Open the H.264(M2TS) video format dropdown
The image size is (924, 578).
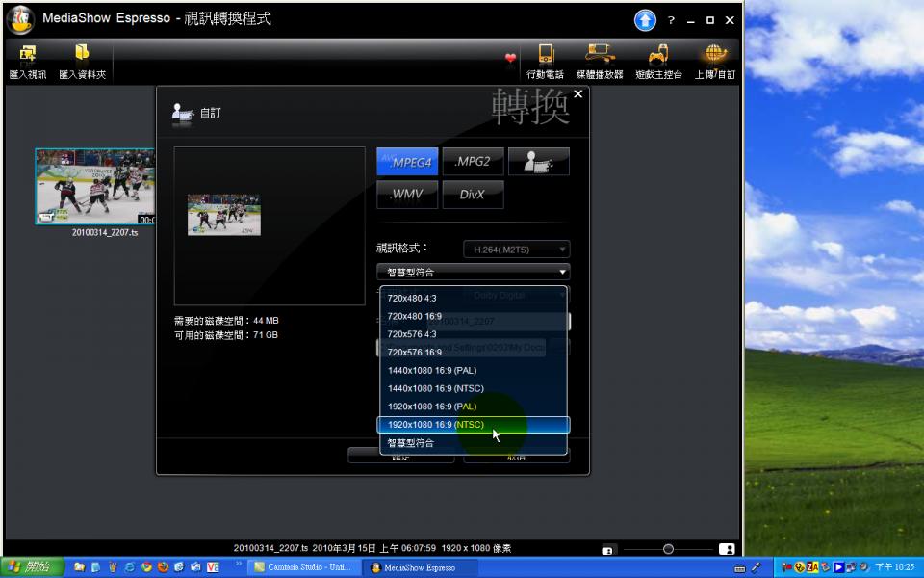[x=516, y=250]
